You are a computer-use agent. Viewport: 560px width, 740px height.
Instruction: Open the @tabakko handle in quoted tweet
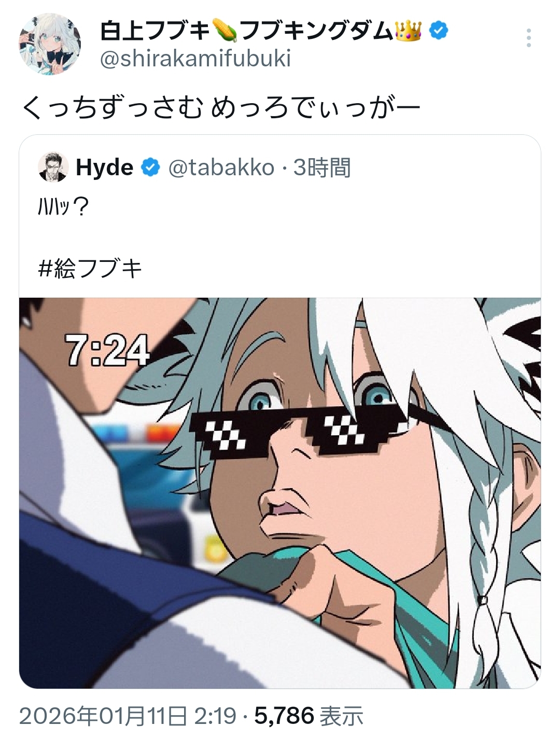tap(221, 167)
